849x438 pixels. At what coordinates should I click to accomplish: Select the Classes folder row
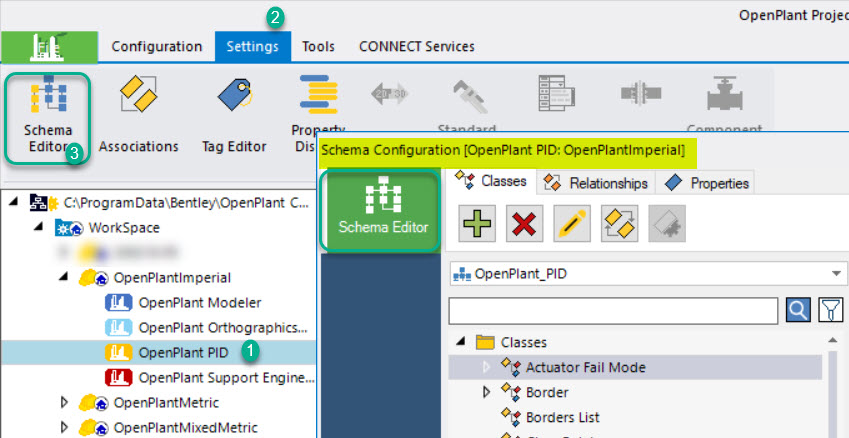(524, 342)
